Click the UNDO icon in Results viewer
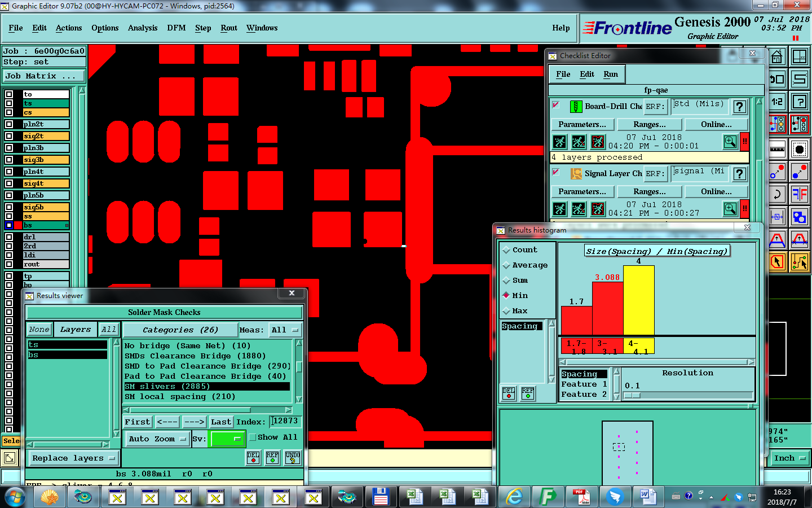The height and width of the screenshot is (508, 812). (293, 457)
